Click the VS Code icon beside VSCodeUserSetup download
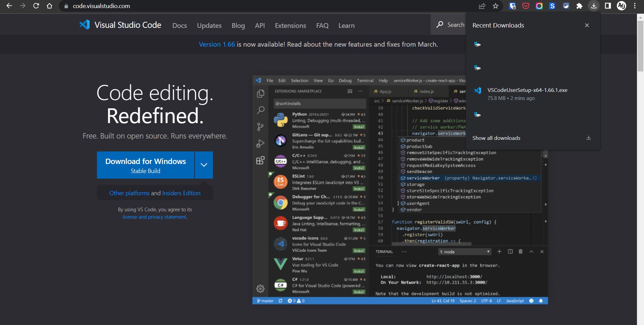Screen dimensions: 644x325 [x=478, y=90]
